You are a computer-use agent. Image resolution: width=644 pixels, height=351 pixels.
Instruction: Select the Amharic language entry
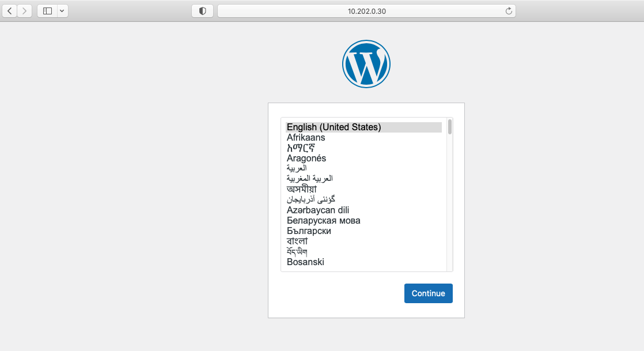pyautogui.click(x=363, y=148)
